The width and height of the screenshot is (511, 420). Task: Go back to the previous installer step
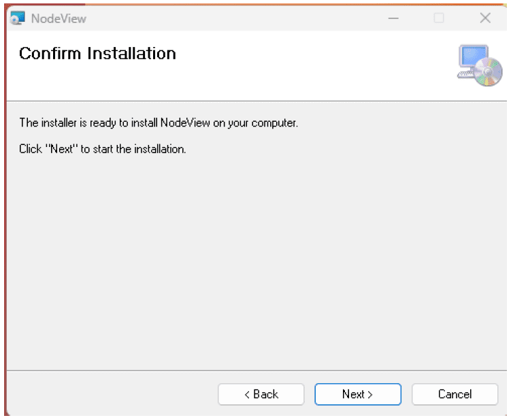click(261, 394)
